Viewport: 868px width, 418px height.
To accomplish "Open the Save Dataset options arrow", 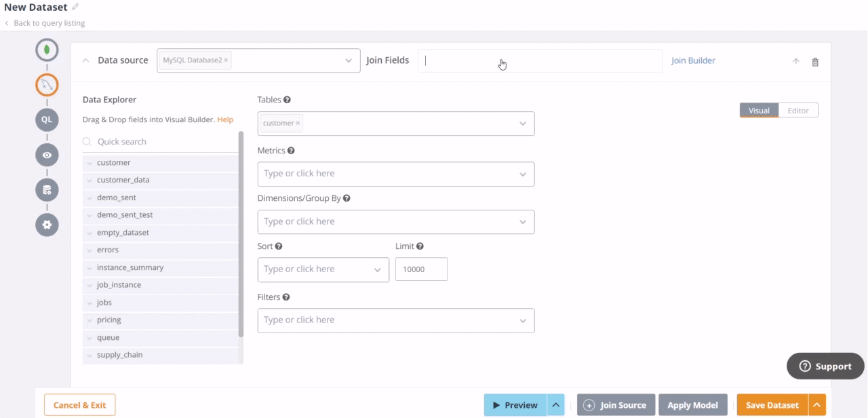I will (817, 405).
